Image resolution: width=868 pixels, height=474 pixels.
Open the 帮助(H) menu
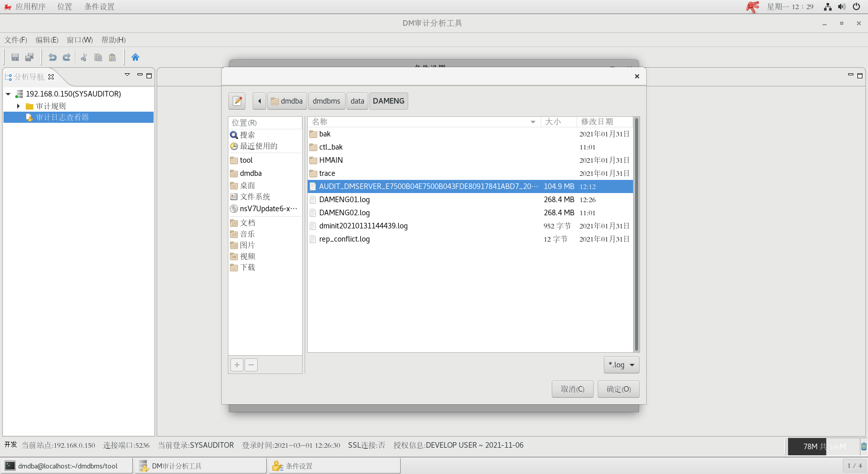coord(114,40)
